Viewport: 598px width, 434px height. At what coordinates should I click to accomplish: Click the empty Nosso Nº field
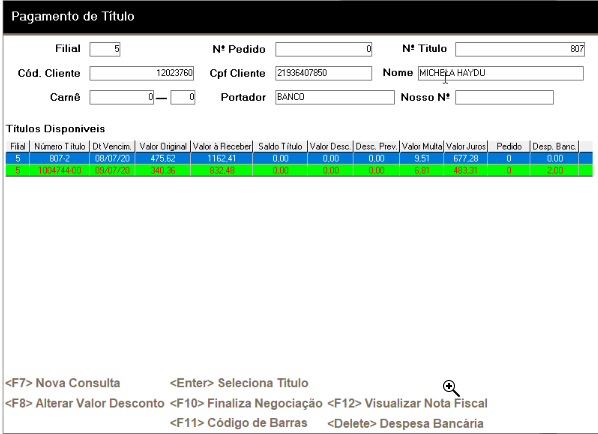[x=504, y=97]
